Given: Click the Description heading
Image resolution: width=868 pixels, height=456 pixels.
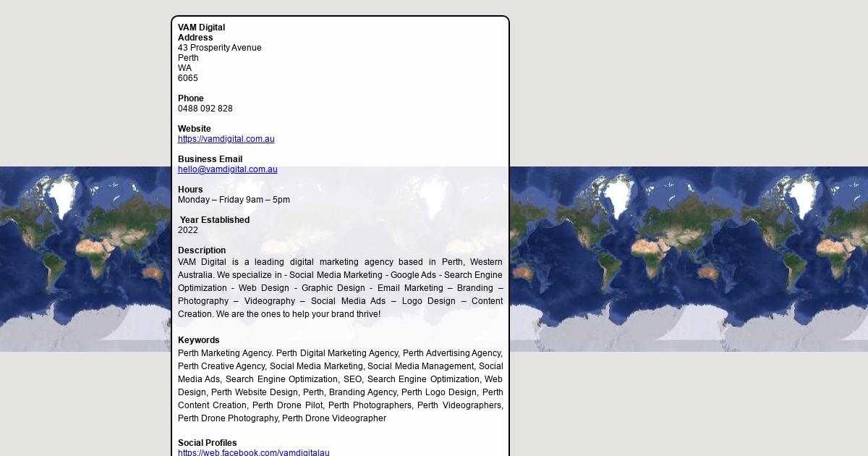Looking at the screenshot, I should tap(201, 250).
